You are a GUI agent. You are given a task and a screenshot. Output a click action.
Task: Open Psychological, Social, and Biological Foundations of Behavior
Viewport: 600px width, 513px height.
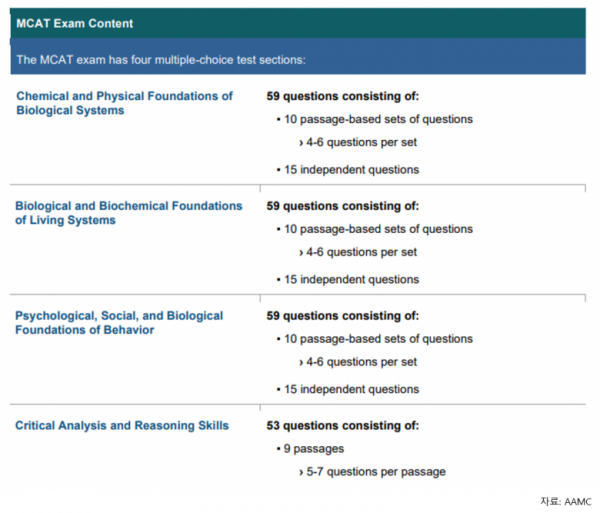click(119, 322)
